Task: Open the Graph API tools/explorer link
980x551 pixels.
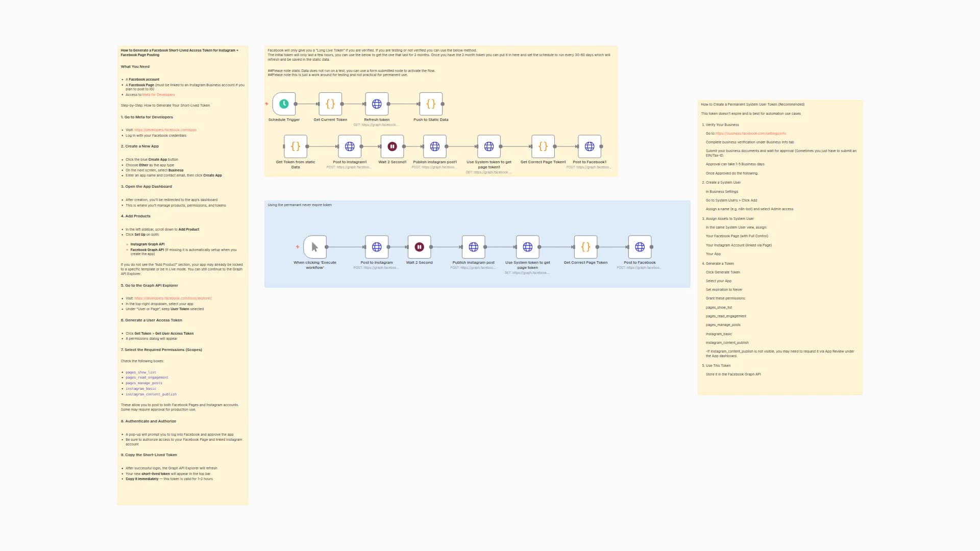Action: tap(173, 298)
